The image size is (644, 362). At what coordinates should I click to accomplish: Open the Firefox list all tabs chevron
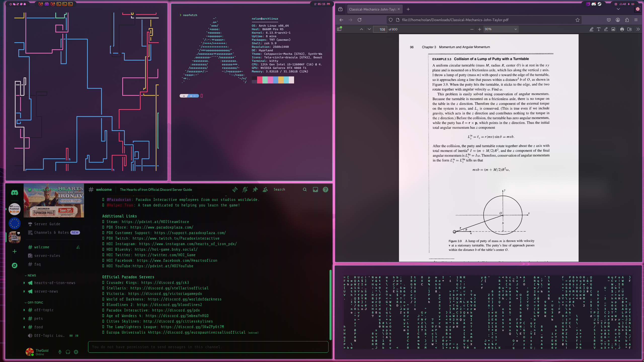pyautogui.click(x=618, y=9)
